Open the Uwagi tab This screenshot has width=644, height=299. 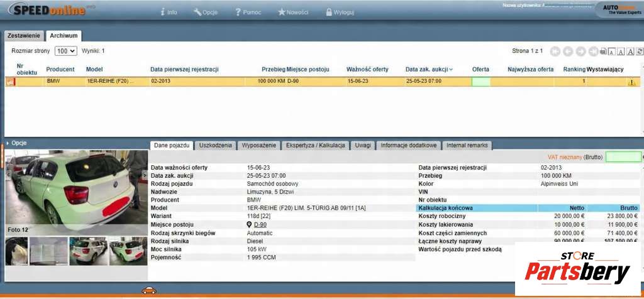[x=363, y=145]
